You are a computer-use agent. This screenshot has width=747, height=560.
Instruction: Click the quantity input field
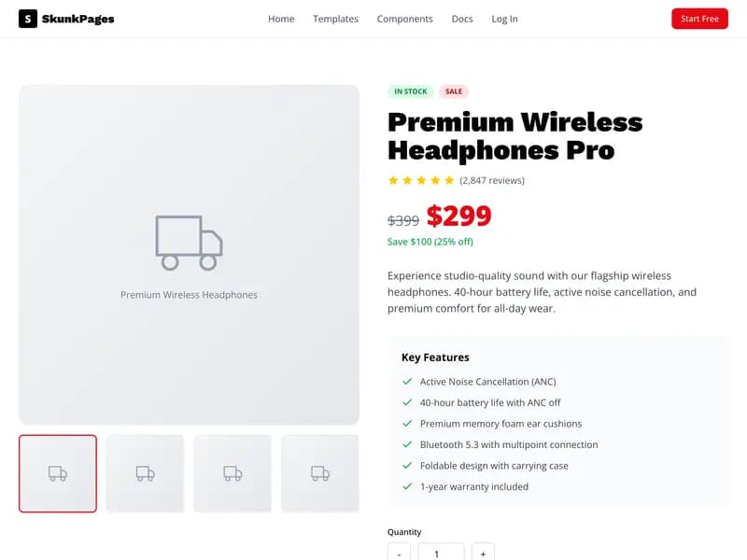click(x=441, y=553)
